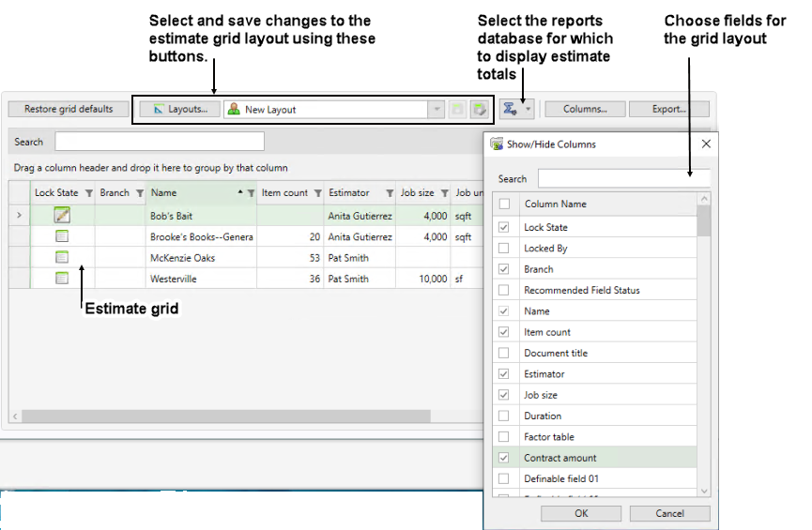Click the horizontal scrollbar under the estimate grid
The width and height of the screenshot is (812, 530).
[x=225, y=416]
